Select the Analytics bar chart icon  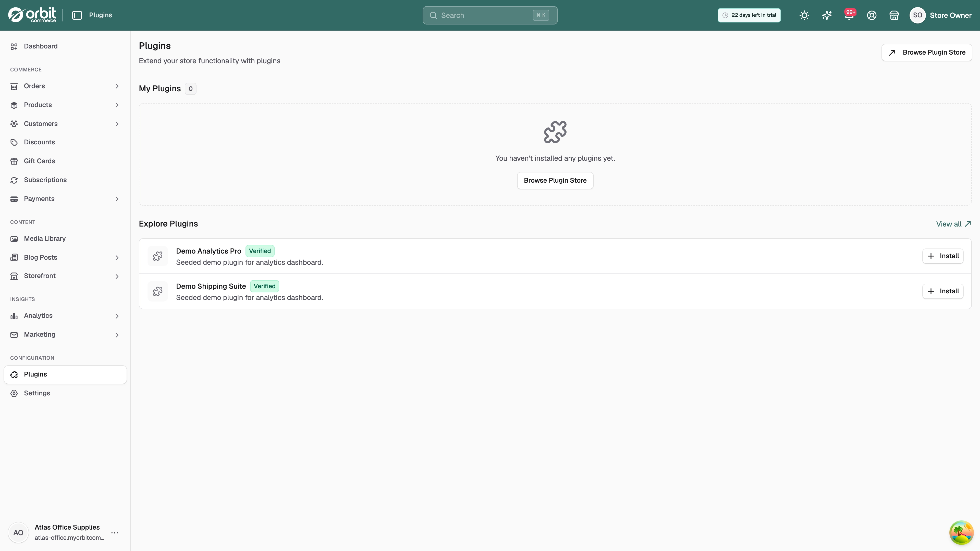14,316
